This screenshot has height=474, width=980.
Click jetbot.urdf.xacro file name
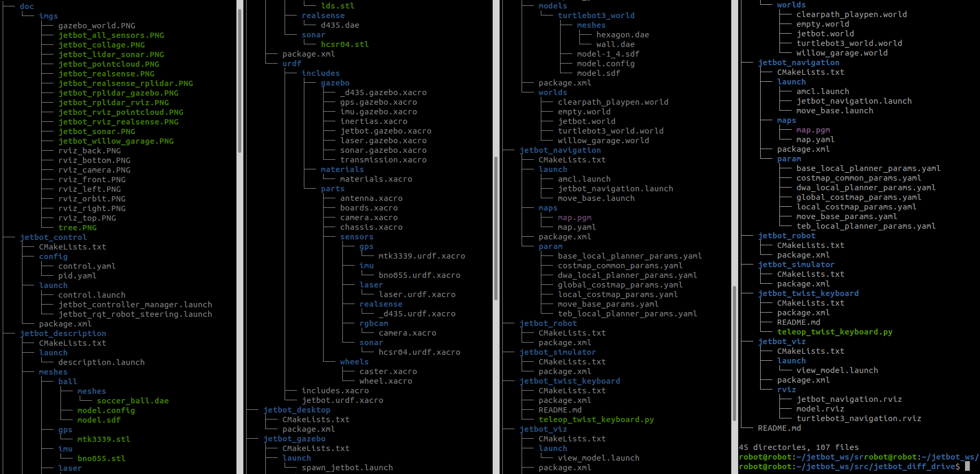click(x=342, y=400)
